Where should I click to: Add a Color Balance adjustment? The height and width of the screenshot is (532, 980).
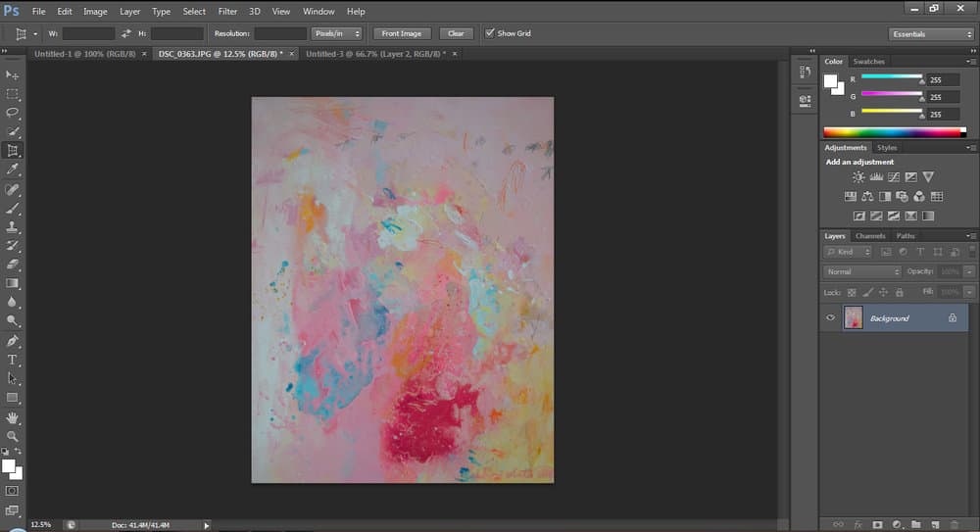click(867, 196)
